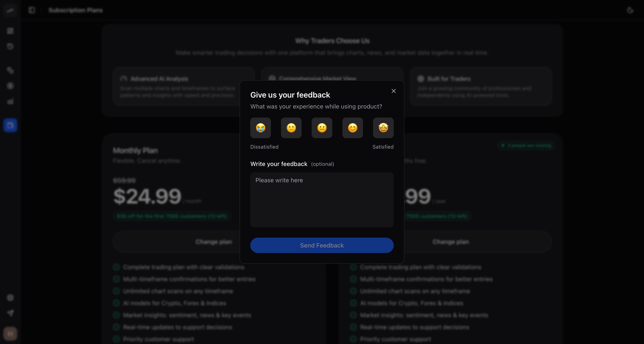Pick the neutral face emoji rating
Viewport: 644px width, 344px height.
click(322, 128)
